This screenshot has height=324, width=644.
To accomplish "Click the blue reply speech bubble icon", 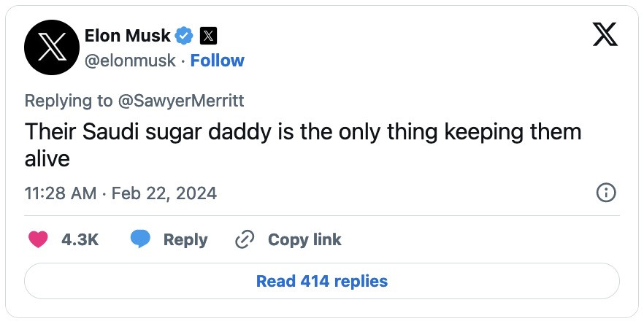I will 140,239.
